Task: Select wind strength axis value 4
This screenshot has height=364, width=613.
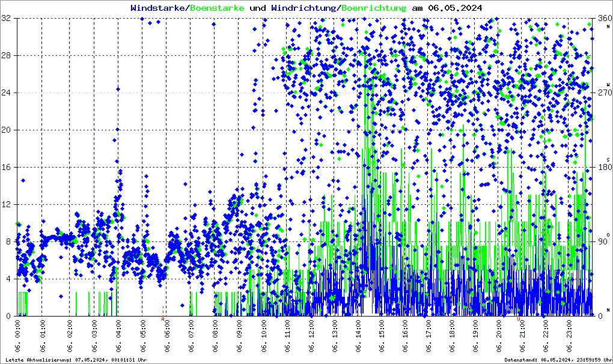Action: pos(8,279)
